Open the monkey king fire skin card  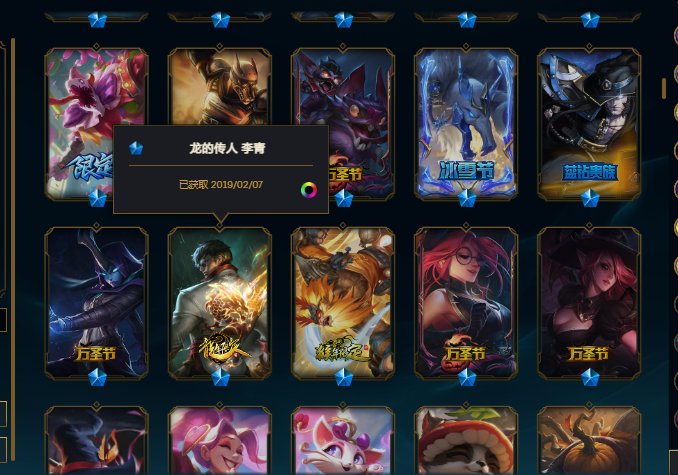click(343, 303)
